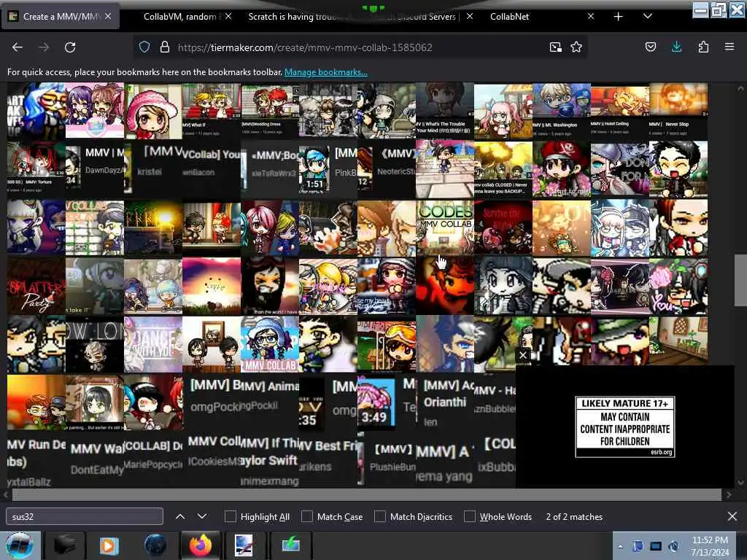The image size is (747, 560).
Task: Select the sunset hill silhouette thumbnail
Action: tap(212, 286)
